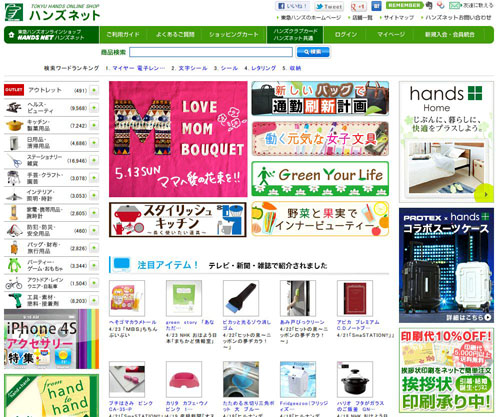Expand the bag and travel category plus button

[94, 248]
